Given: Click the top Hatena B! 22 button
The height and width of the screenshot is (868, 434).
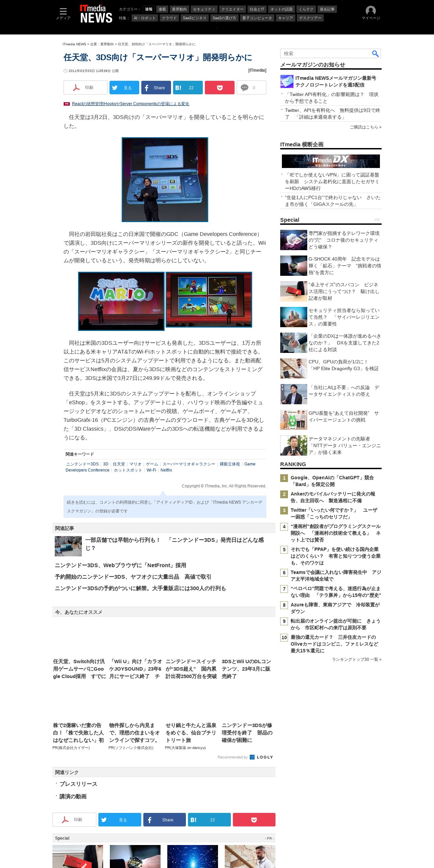Looking at the screenshot, I should [188, 88].
